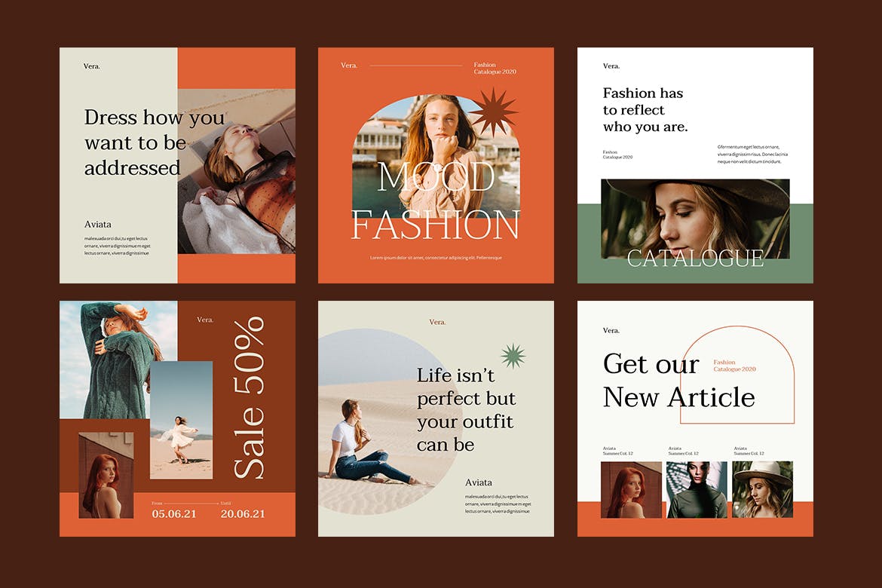Click the 20.06.21 end date
882x588 pixels.
(243, 514)
